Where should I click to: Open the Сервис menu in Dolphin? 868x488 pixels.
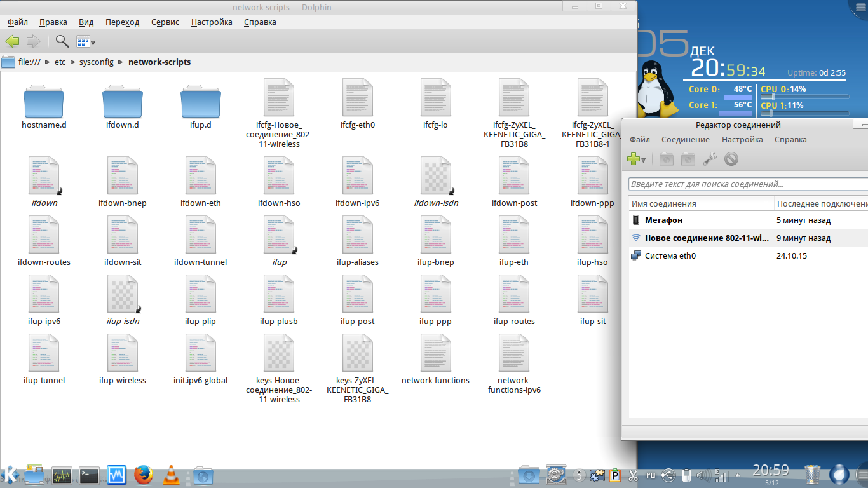coord(165,22)
